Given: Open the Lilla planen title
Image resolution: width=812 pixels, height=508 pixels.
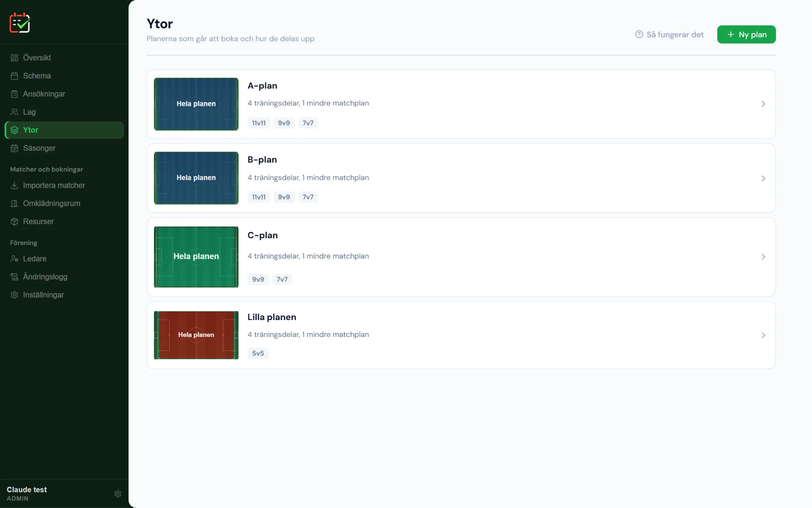Looking at the screenshot, I should click(272, 317).
